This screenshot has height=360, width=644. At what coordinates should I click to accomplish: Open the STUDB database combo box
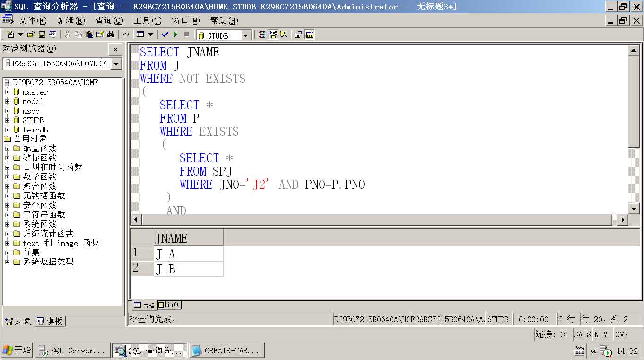click(x=224, y=35)
